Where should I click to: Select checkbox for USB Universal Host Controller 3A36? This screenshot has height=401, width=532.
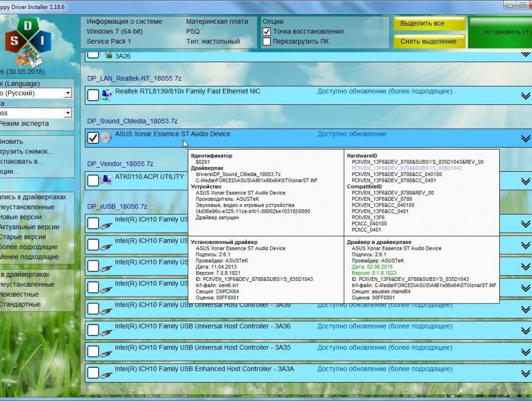click(x=93, y=330)
